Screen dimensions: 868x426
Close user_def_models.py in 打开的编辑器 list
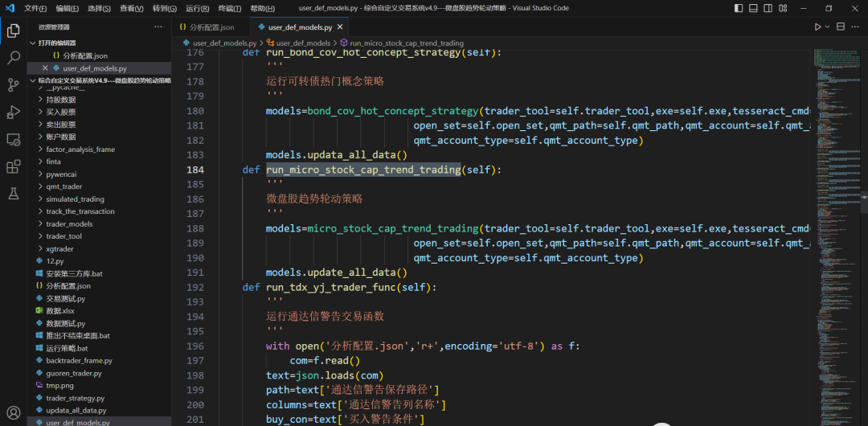point(45,68)
